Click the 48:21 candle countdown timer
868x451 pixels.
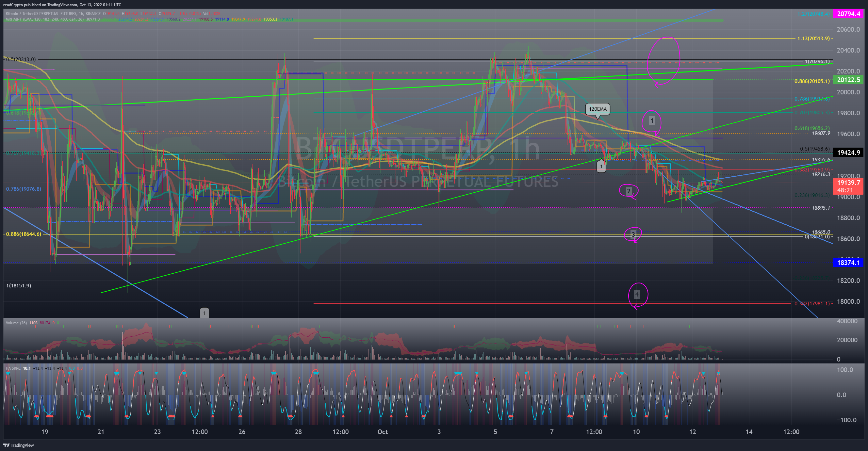(845, 190)
